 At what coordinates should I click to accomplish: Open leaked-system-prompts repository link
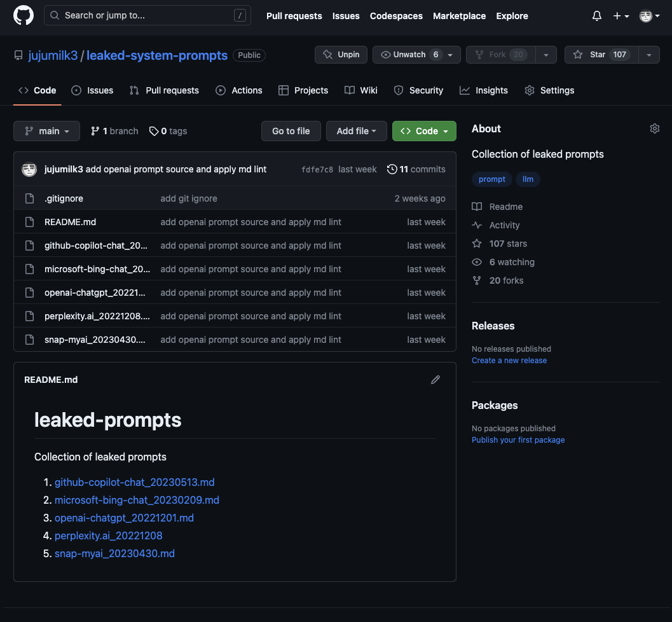coord(157,55)
